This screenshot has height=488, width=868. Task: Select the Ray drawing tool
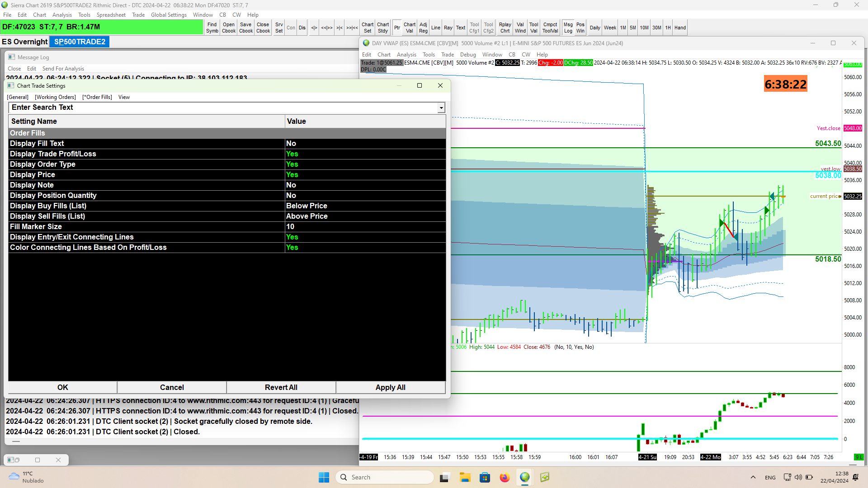point(448,28)
